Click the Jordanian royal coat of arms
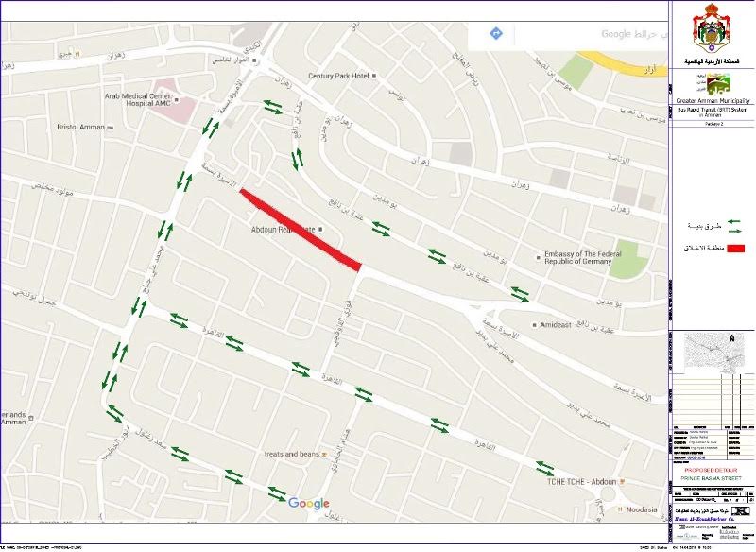 pos(712,29)
